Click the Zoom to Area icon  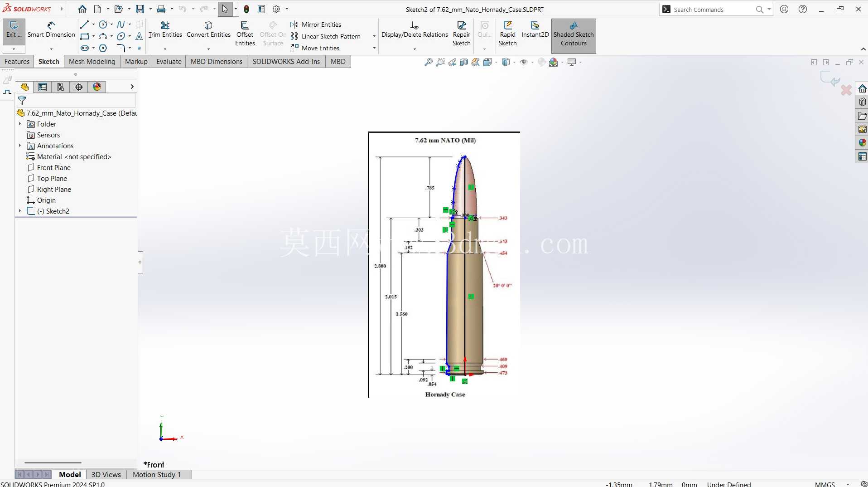click(440, 63)
